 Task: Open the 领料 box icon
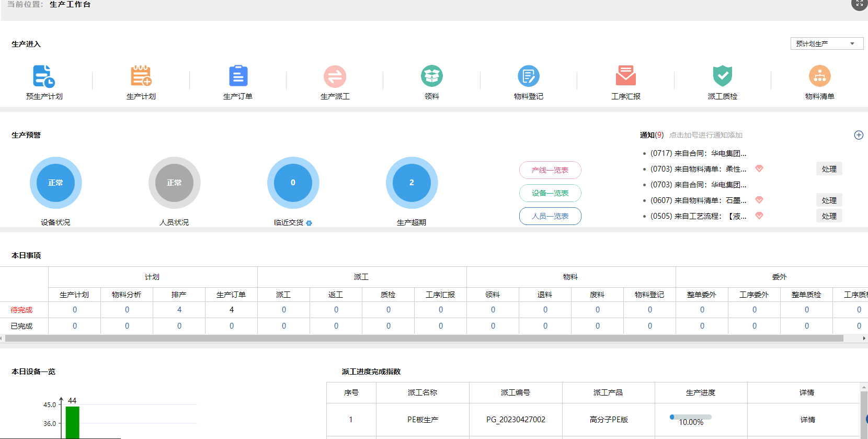(432, 76)
